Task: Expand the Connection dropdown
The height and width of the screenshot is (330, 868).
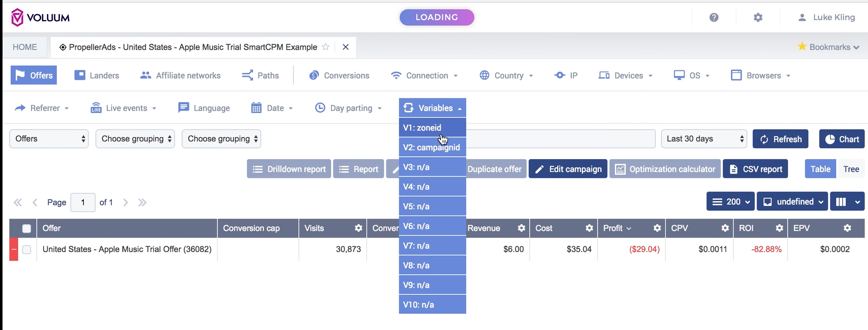Action: pos(424,75)
